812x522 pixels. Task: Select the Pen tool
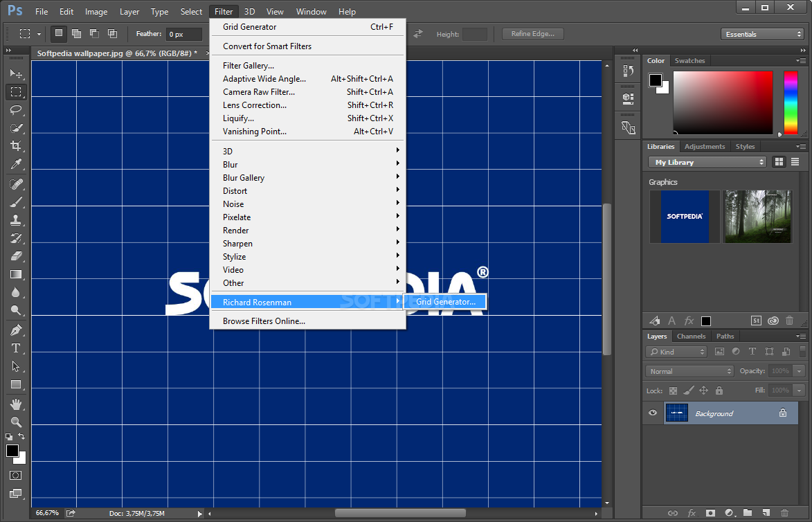[16, 330]
